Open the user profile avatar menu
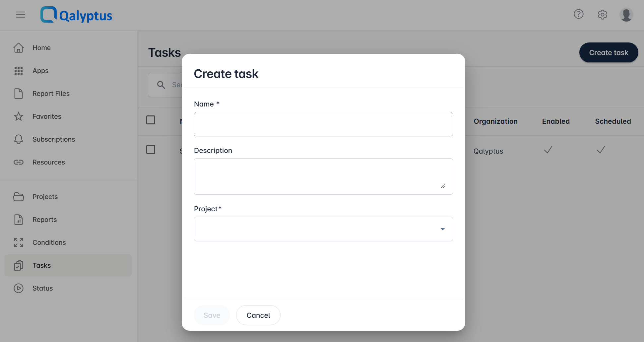This screenshot has height=342, width=644. pos(626,15)
